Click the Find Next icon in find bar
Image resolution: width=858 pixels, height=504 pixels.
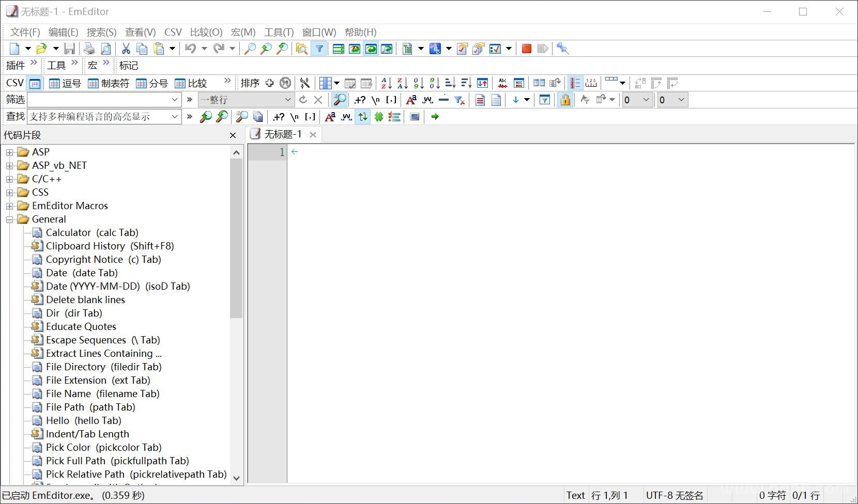click(222, 117)
